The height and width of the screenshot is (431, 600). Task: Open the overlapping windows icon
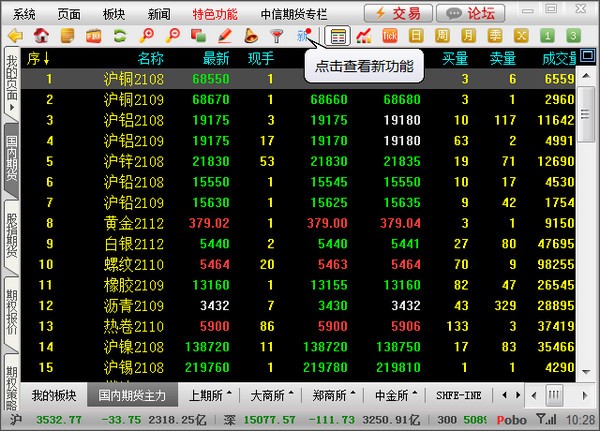[198, 36]
